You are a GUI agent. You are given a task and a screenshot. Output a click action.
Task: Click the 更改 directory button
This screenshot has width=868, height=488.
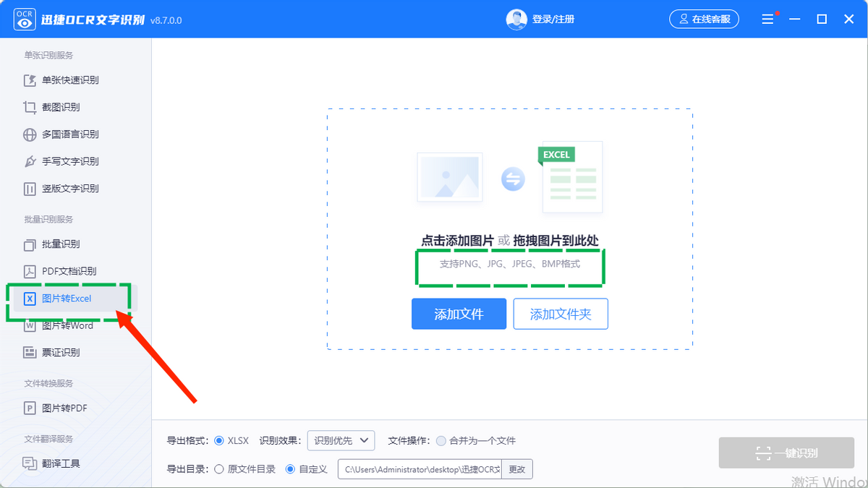point(517,469)
